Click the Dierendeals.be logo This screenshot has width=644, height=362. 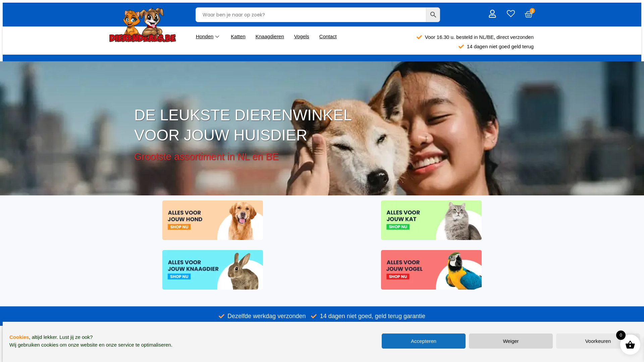[x=143, y=25]
